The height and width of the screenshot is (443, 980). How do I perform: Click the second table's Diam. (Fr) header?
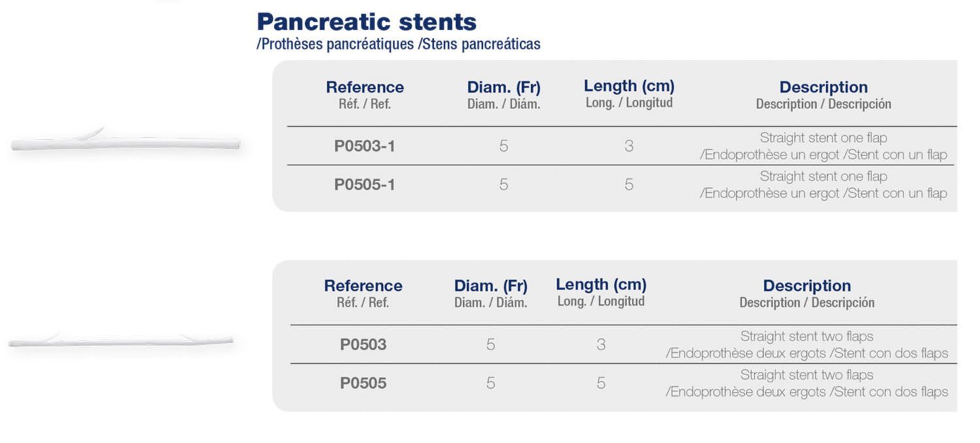coord(491,286)
